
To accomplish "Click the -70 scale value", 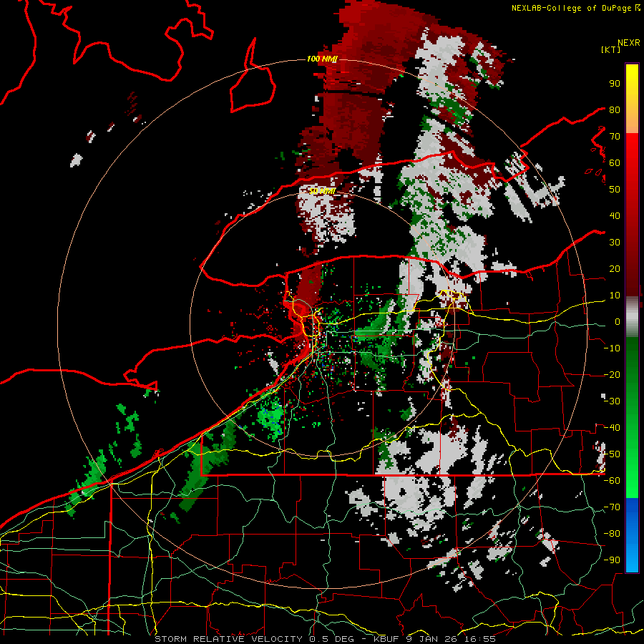I will pos(613,507).
